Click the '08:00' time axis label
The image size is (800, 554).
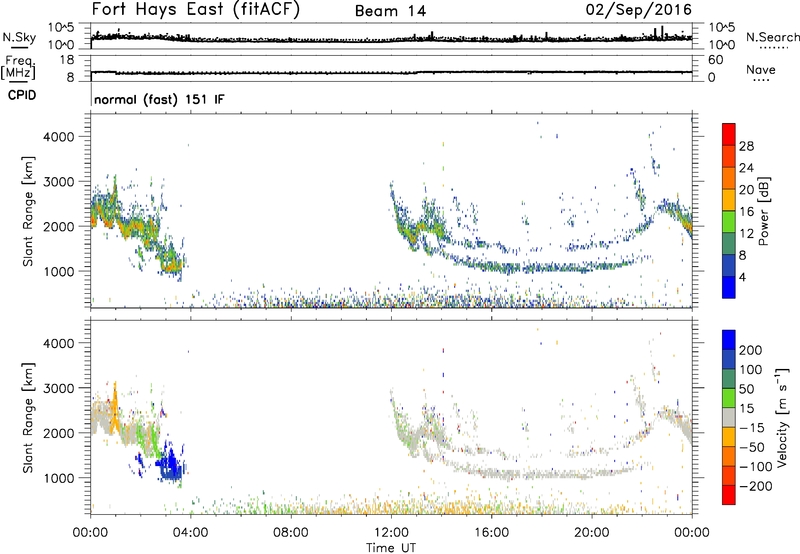291,533
